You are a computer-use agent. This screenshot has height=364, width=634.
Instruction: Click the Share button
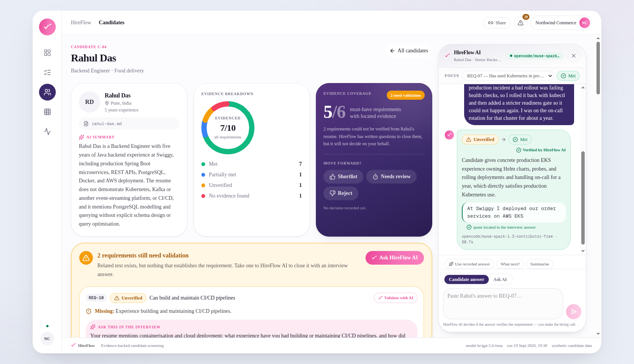point(497,23)
